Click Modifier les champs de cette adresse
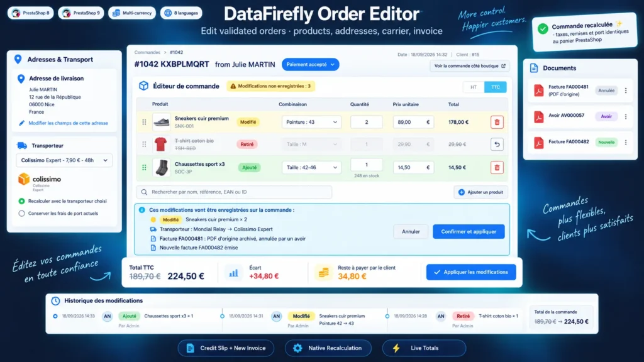The width and height of the screenshot is (644, 362). click(x=68, y=123)
